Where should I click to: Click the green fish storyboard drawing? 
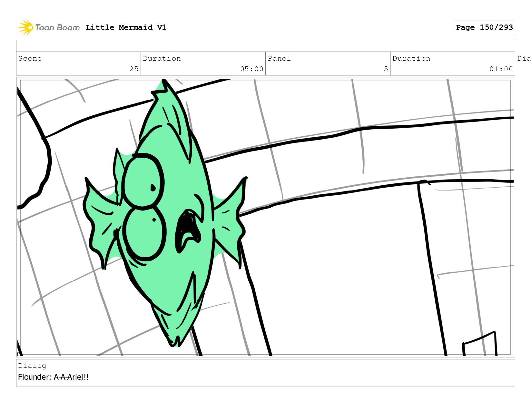click(165, 213)
